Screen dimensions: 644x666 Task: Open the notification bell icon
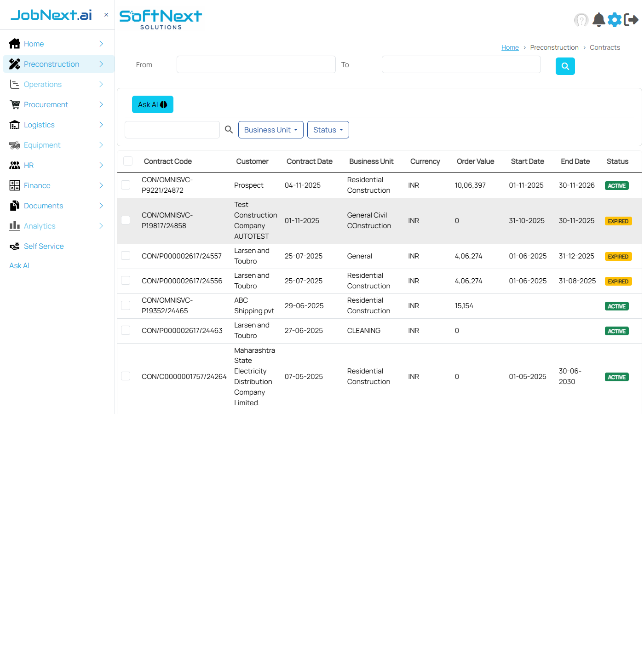[598, 20]
